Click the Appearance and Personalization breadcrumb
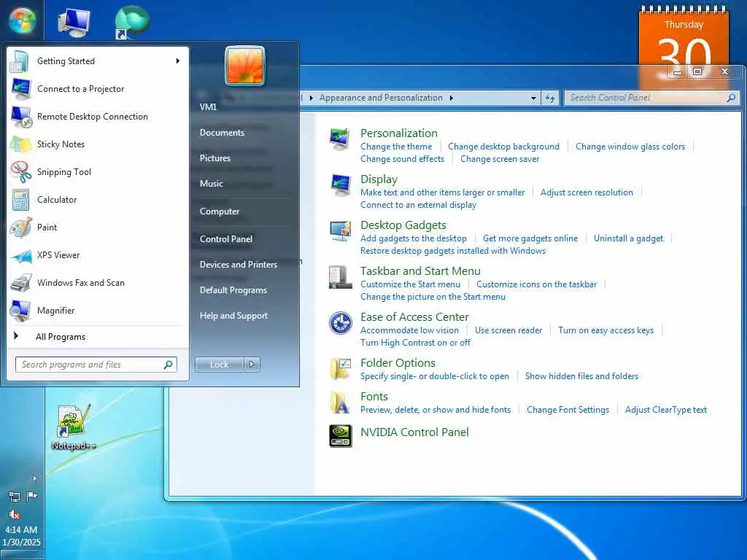This screenshot has height=560, width=747. coord(381,98)
